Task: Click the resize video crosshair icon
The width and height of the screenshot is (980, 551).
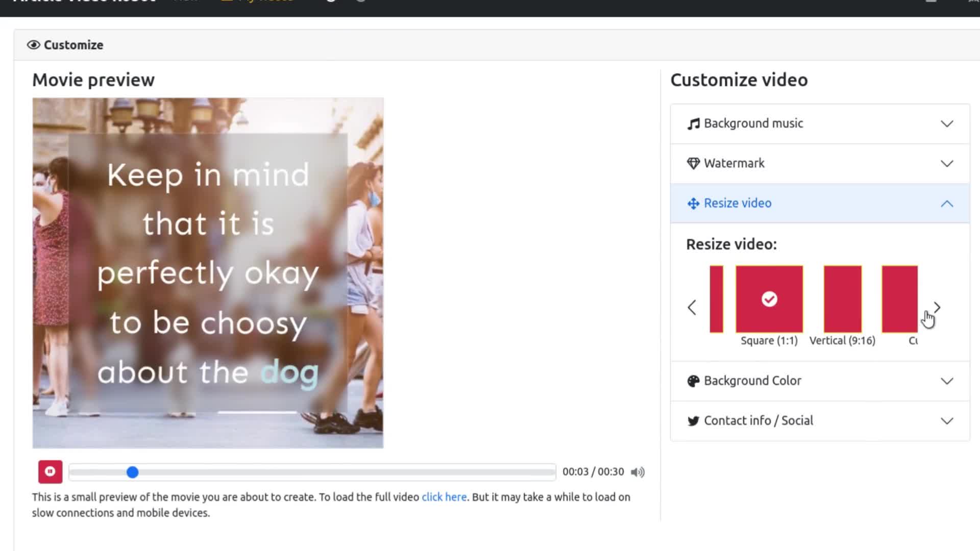Action: point(693,203)
